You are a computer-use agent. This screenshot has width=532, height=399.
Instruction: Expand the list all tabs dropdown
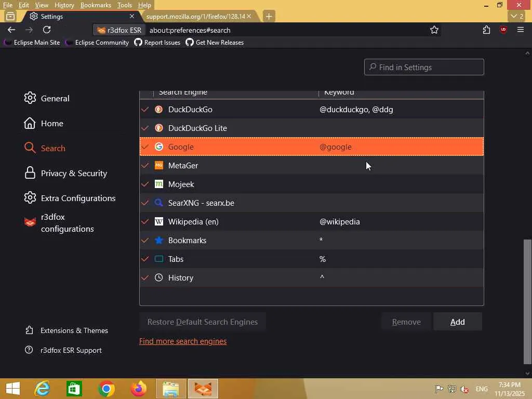coord(517,16)
